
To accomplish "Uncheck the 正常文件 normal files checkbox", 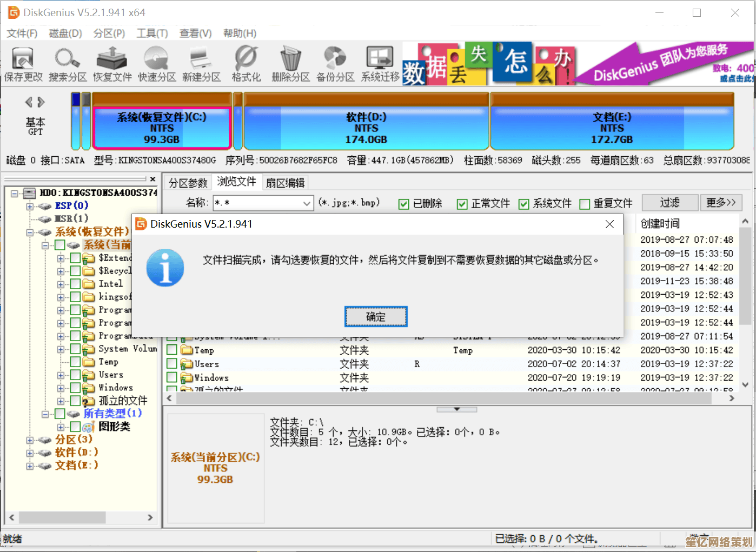I will coord(462,204).
